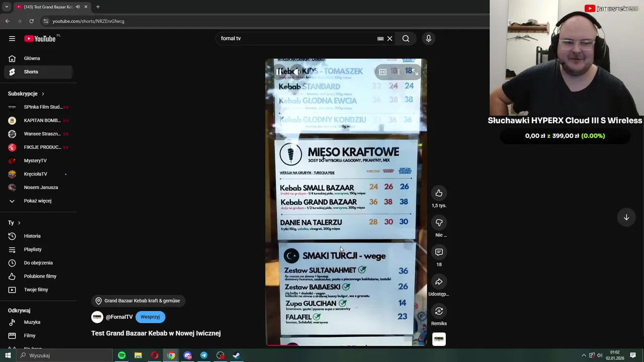The width and height of the screenshot is (644, 362).
Task: Open SPInka Film Studio subscription
Action: click(x=38, y=107)
